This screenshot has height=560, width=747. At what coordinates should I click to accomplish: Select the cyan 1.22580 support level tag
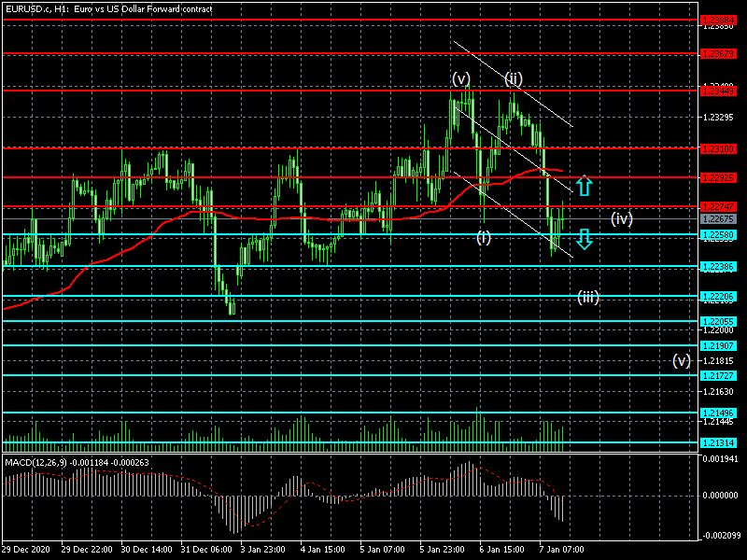pyautogui.click(x=718, y=234)
